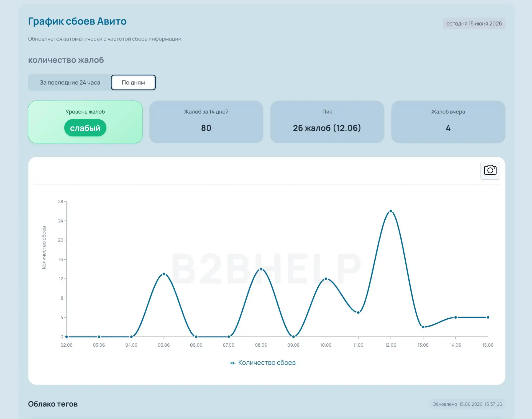Click the 08.06 data point on chart
The height and width of the screenshot is (419, 532).
click(x=261, y=269)
